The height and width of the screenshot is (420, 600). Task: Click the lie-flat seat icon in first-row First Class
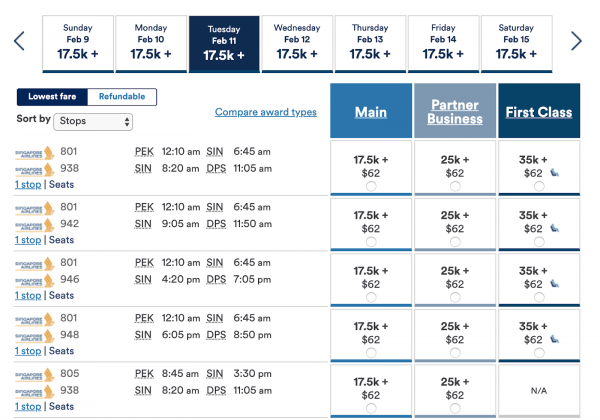coord(555,174)
